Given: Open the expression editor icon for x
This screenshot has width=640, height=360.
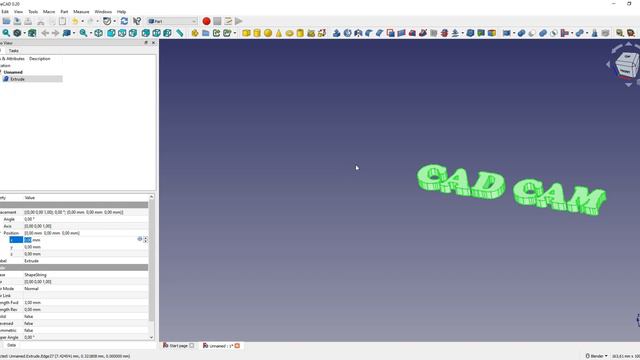Looking at the screenshot, I should [140, 239].
